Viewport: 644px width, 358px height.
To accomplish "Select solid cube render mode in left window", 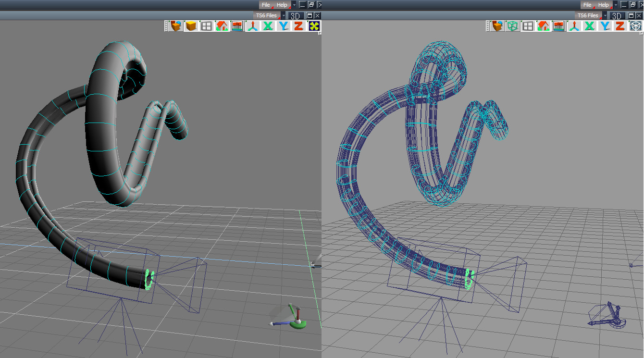I will coord(191,26).
